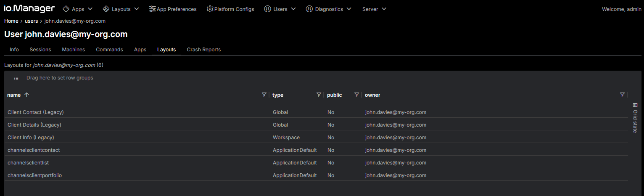Expand the Layouts menu chevron
The height and width of the screenshot is (196, 644).
pyautogui.click(x=136, y=9)
